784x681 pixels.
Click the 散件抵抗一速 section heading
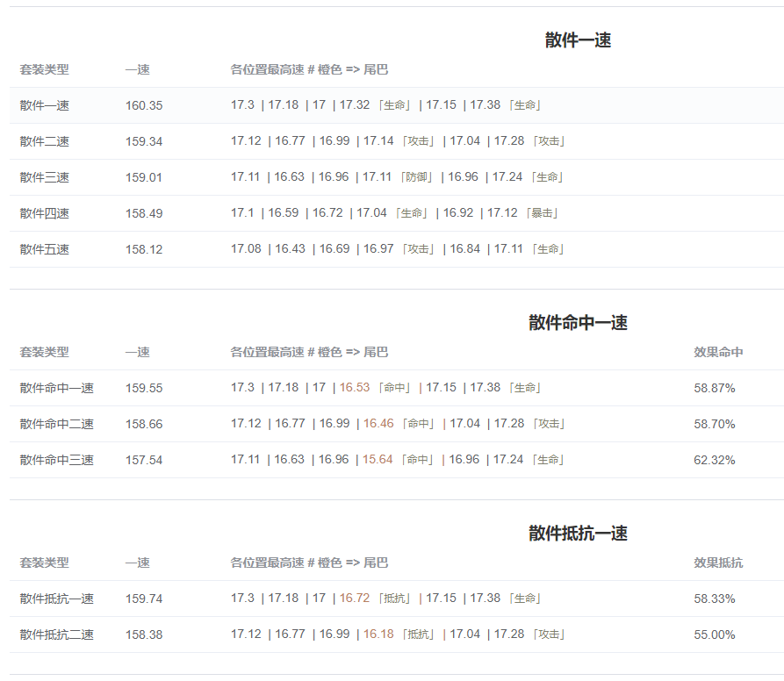point(578,533)
